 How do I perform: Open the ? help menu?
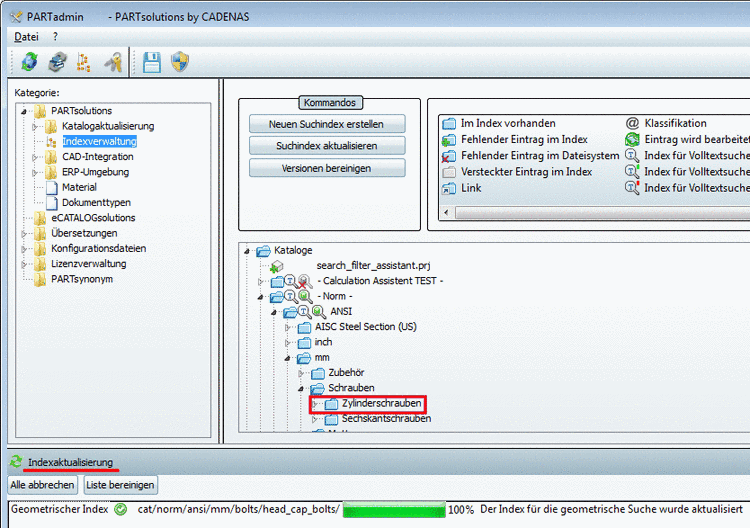[x=55, y=37]
